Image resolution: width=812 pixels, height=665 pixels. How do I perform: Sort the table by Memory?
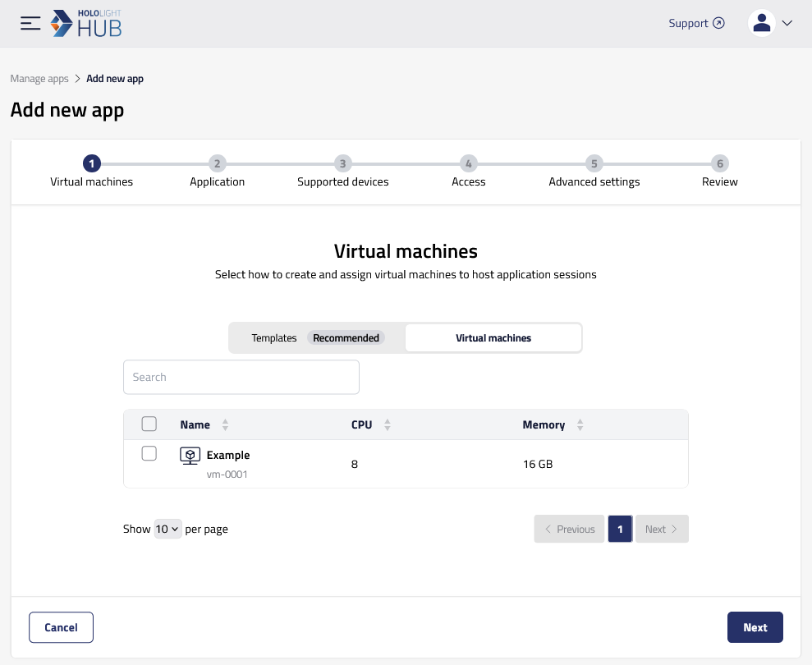tap(580, 424)
